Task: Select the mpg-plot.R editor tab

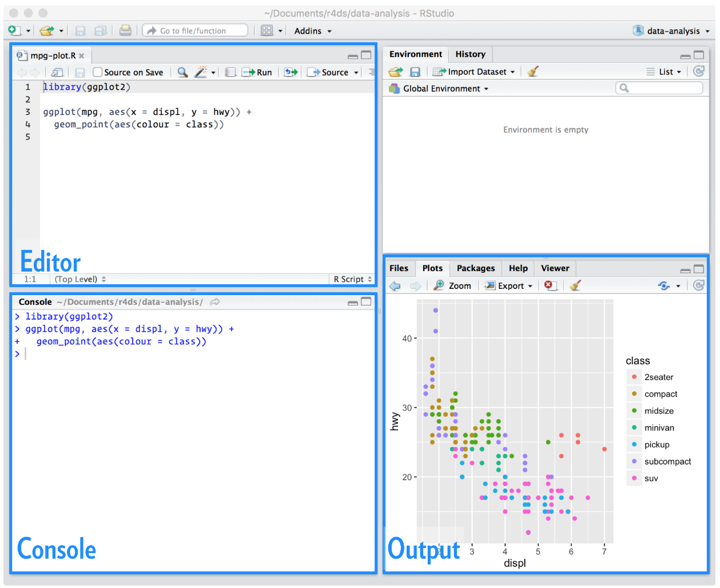Action: click(52, 55)
